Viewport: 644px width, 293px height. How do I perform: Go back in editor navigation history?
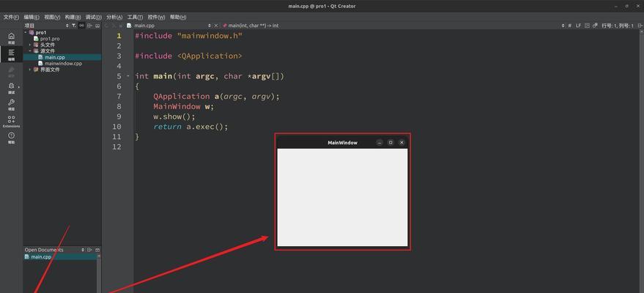(107, 26)
